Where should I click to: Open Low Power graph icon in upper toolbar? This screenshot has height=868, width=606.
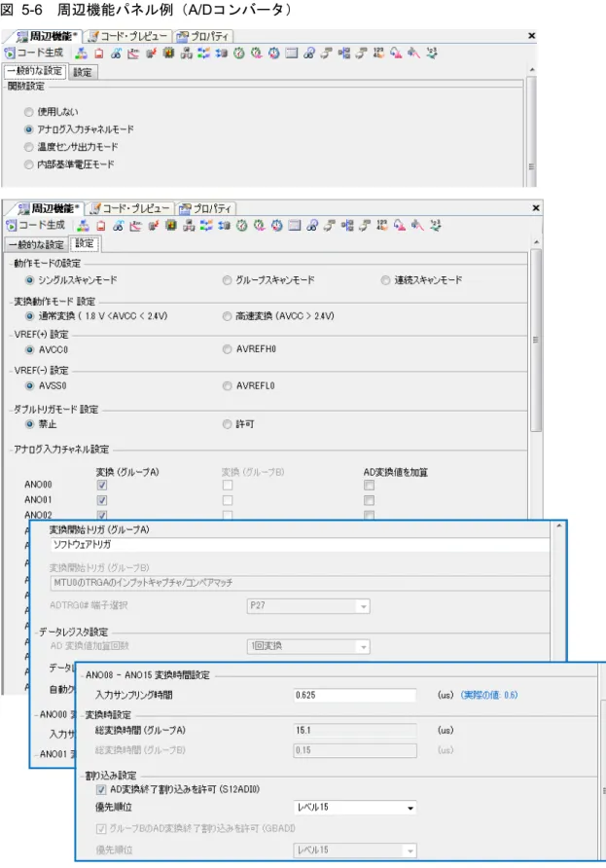[x=133, y=54]
